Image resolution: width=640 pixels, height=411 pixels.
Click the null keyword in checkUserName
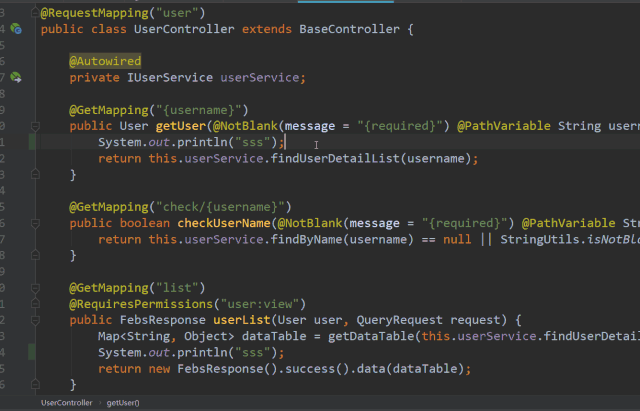click(457, 239)
